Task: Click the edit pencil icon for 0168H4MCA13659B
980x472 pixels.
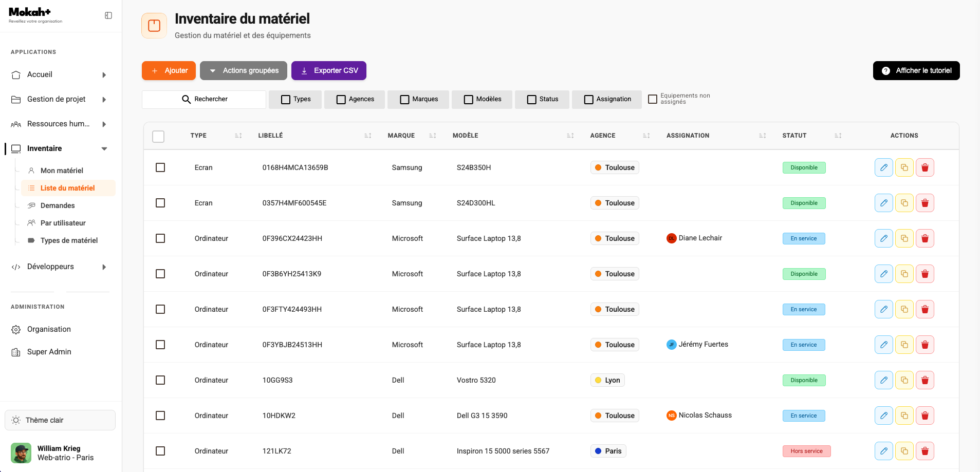Action: point(883,167)
